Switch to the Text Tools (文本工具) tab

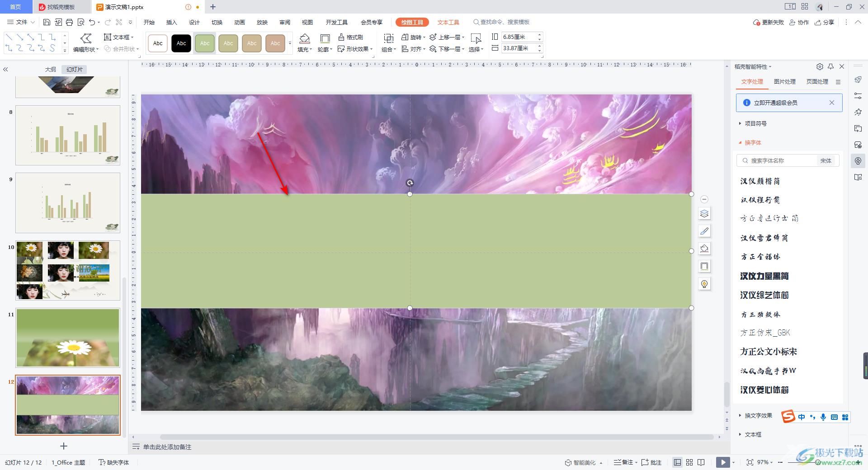click(x=448, y=22)
